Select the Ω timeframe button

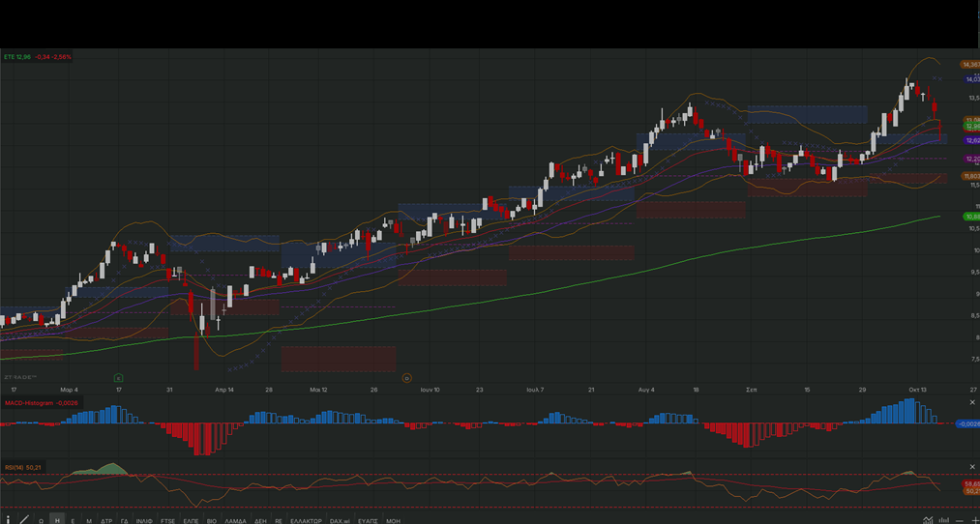(x=42, y=521)
